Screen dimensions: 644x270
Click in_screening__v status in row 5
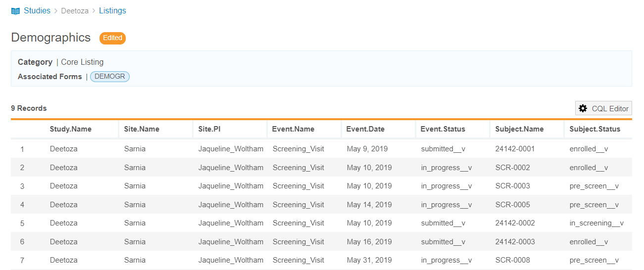(596, 223)
